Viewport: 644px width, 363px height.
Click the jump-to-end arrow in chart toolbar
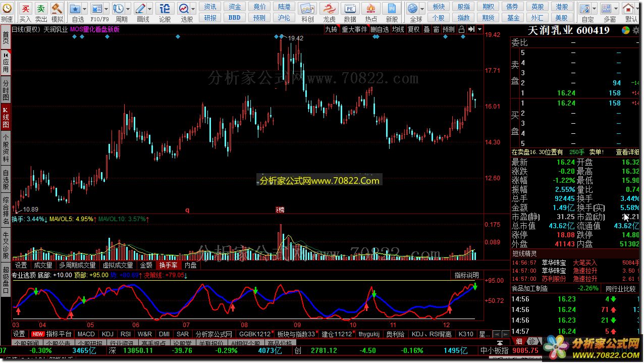[x=471, y=29]
